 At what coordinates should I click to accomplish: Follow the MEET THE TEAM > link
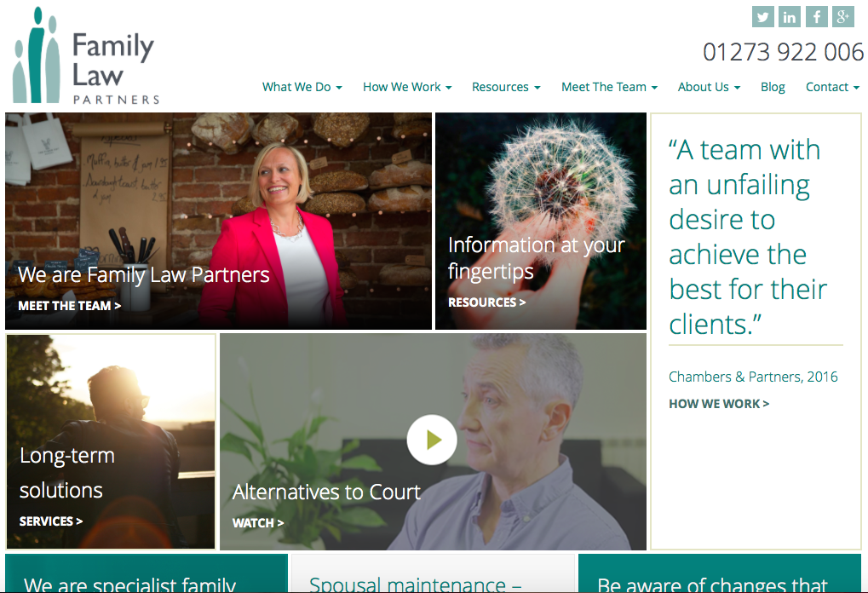[x=70, y=306]
